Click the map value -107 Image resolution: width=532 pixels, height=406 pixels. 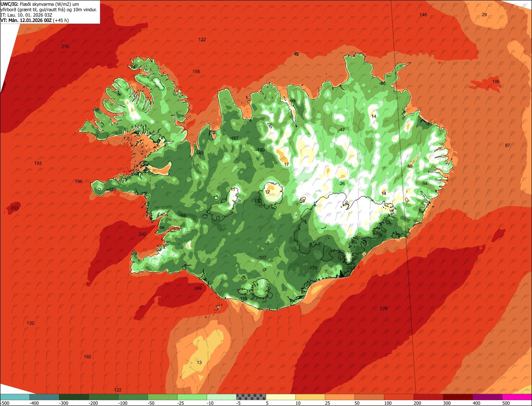point(261,257)
